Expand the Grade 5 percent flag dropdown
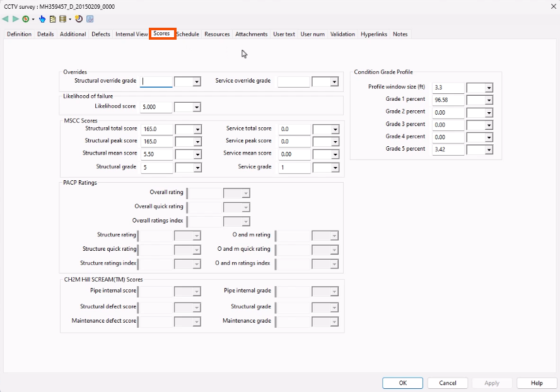The height and width of the screenshot is (392, 560). pos(489,149)
